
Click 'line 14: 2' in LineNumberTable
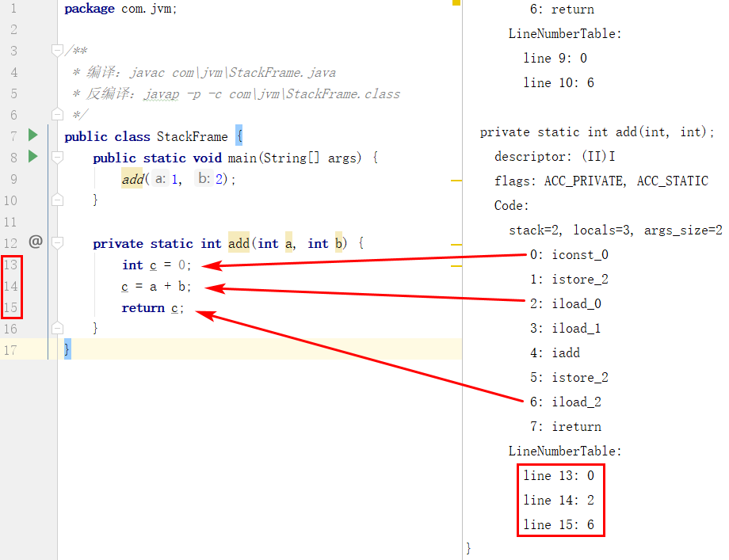tap(559, 500)
